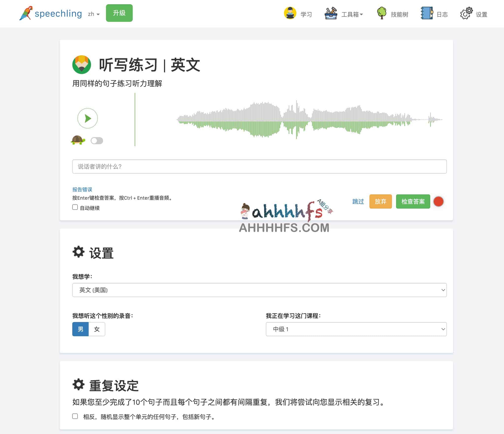Click the 升级 upgrade button

tap(119, 13)
